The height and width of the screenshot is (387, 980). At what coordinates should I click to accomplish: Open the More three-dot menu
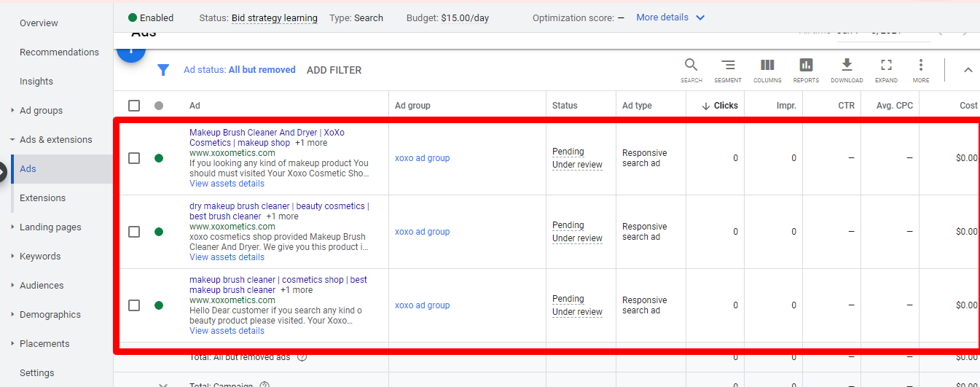click(x=921, y=66)
